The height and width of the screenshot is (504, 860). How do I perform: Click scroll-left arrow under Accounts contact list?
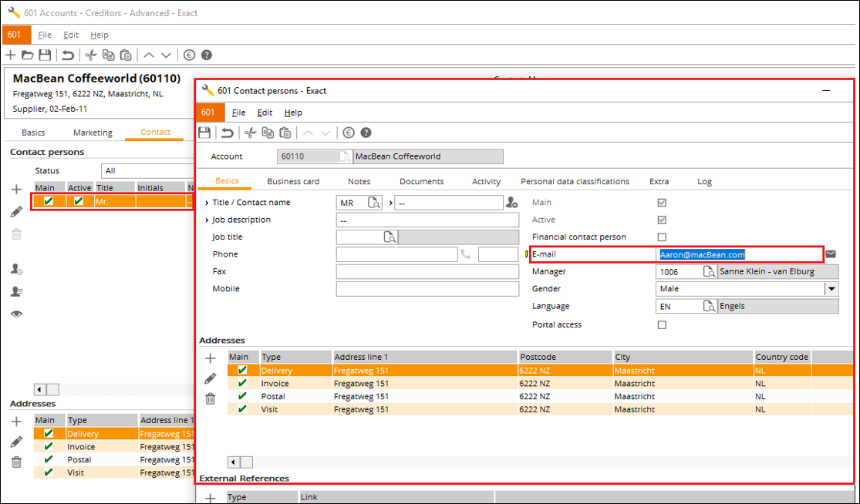click(40, 389)
